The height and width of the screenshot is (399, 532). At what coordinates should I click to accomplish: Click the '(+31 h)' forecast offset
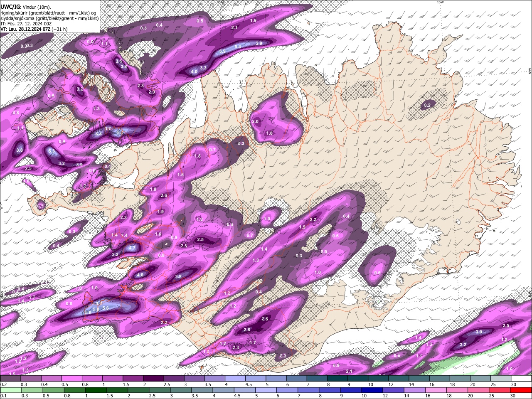tap(60, 29)
